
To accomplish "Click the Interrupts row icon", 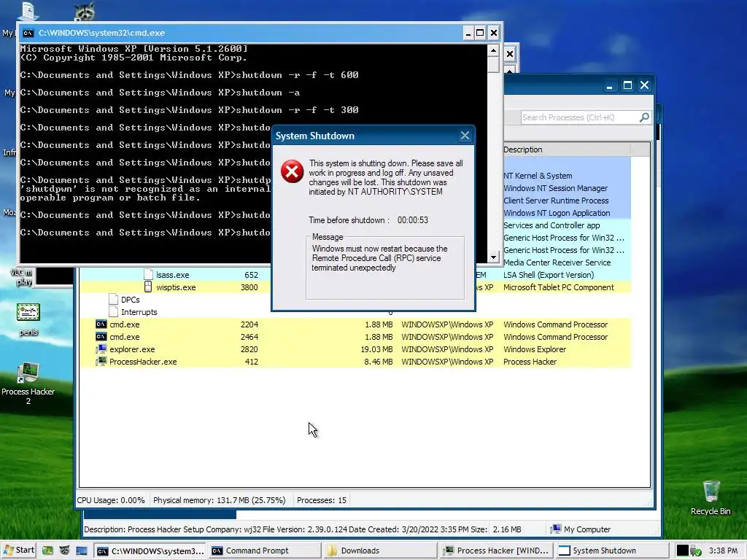I will click(x=113, y=311).
